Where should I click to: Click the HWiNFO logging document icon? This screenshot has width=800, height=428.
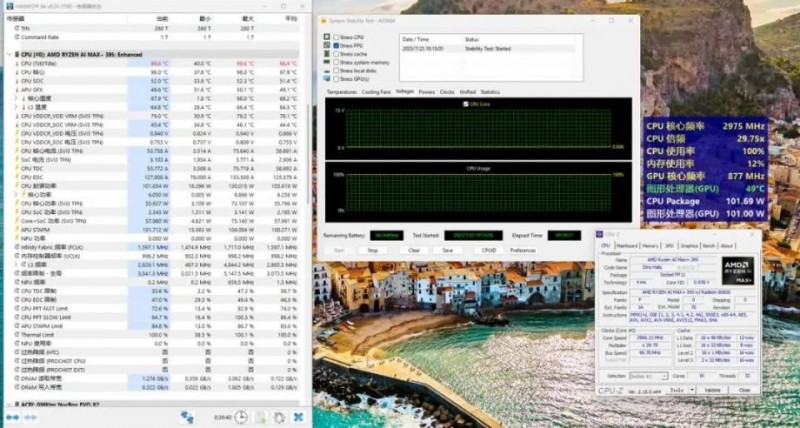260,417
